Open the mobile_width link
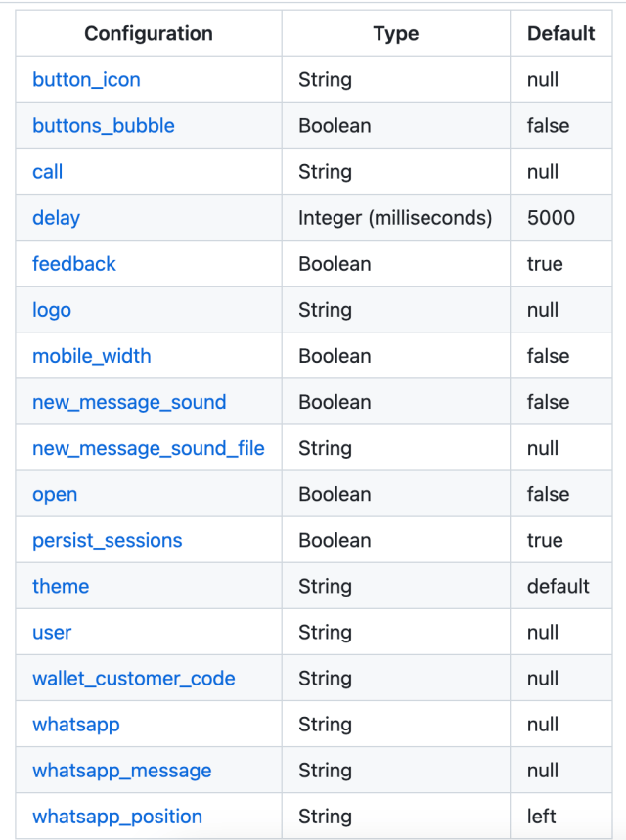 92,356
